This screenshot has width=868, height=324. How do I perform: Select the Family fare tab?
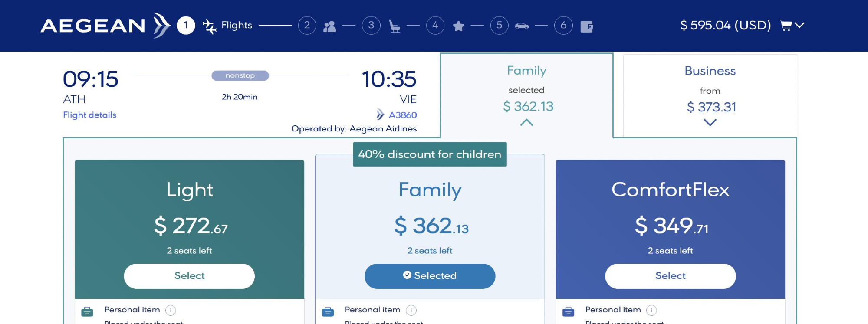(526, 70)
